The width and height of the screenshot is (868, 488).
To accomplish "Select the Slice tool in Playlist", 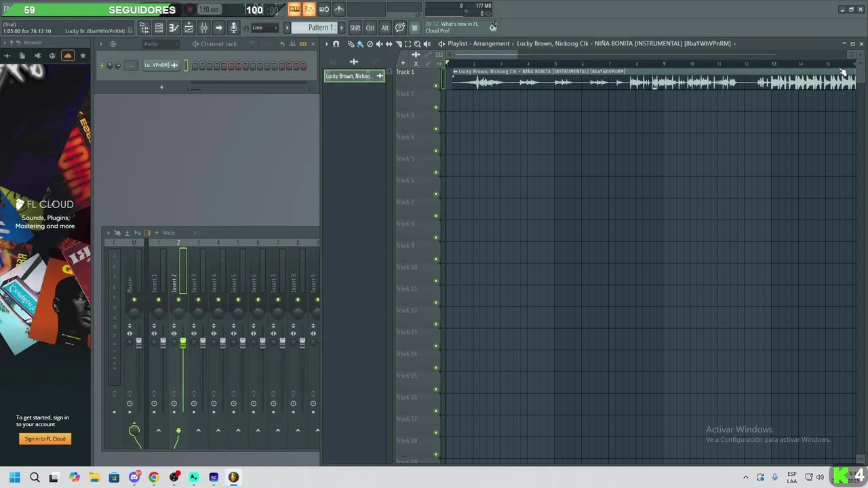I will coord(398,44).
